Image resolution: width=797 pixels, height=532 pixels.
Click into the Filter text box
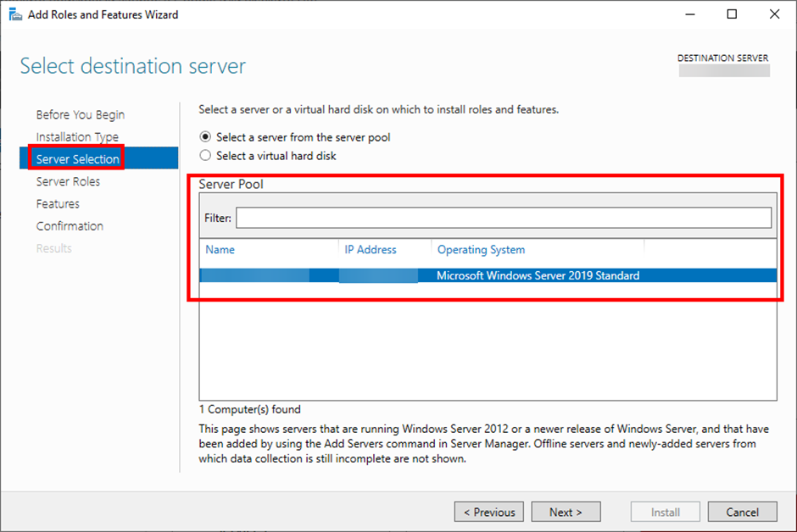[x=503, y=218]
